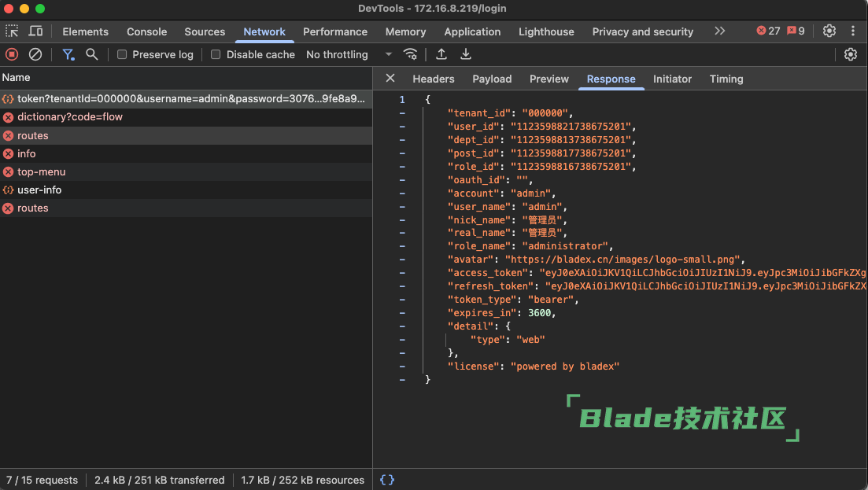
Task: Click the 7 / 15 requests status
Action: (42, 480)
